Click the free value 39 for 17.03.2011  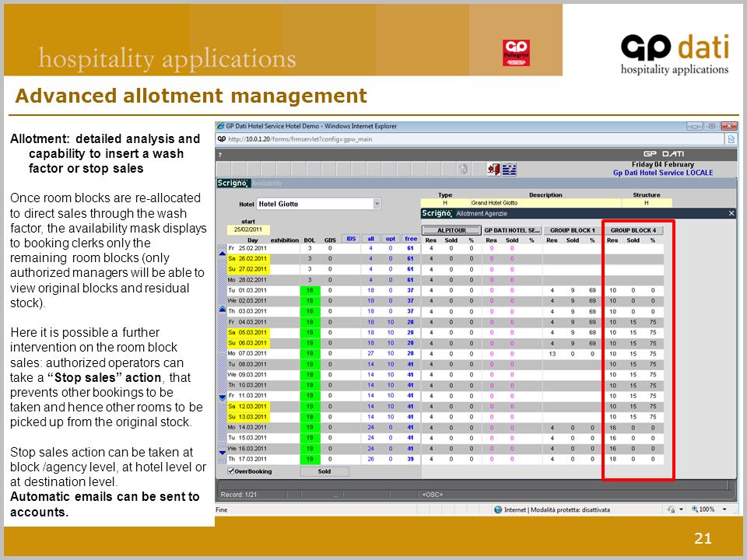tap(410, 459)
